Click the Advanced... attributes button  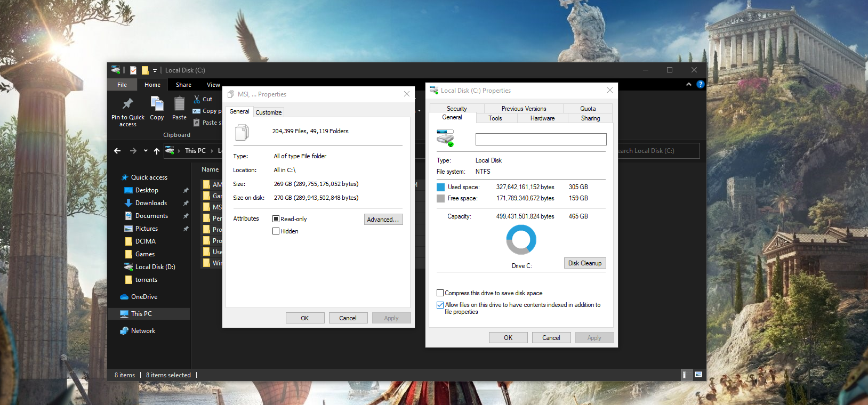pos(383,220)
